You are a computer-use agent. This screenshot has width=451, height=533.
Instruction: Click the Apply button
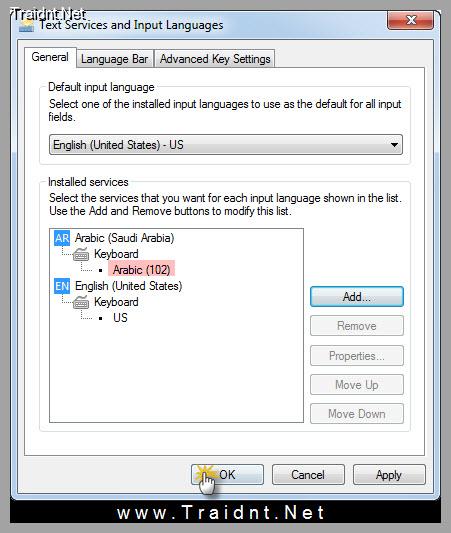pos(389,475)
